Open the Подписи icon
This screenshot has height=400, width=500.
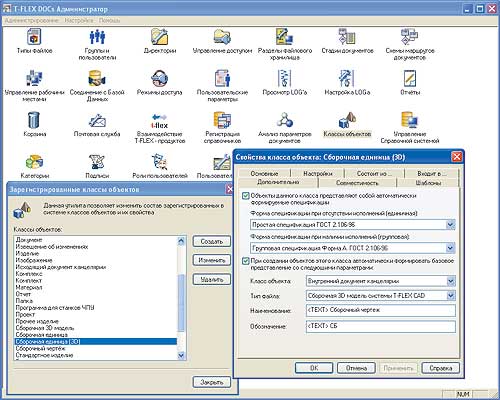pos(97,161)
